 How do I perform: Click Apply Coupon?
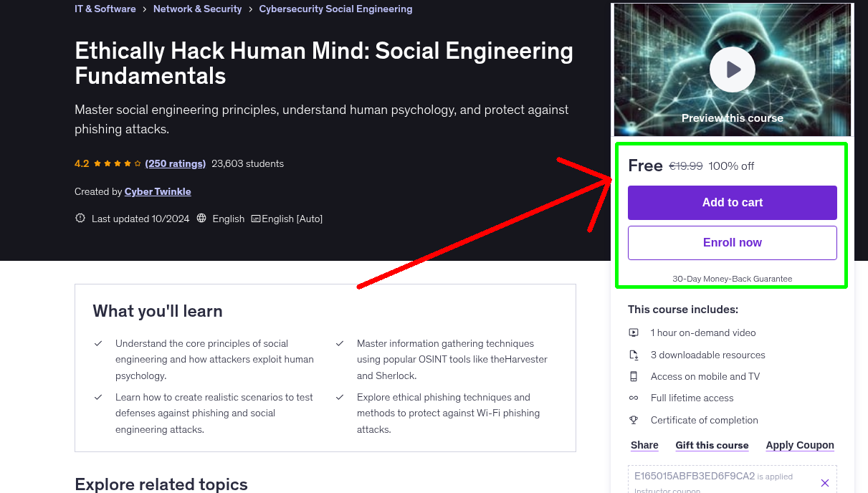coord(800,445)
